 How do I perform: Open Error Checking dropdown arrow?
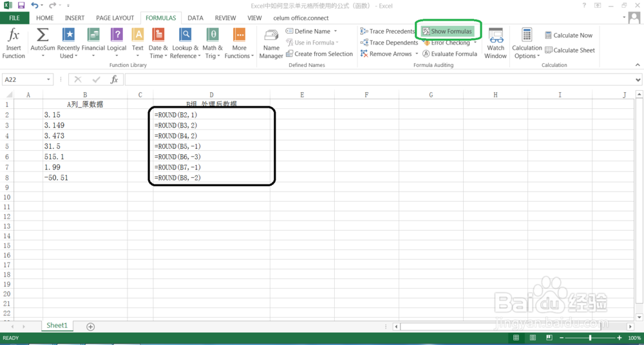click(475, 43)
